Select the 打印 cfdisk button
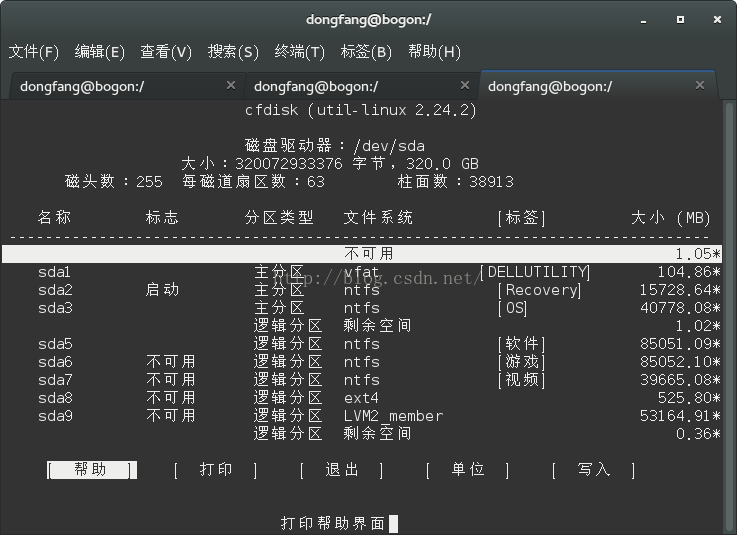Screen dimensions: 737x535 click(216, 470)
